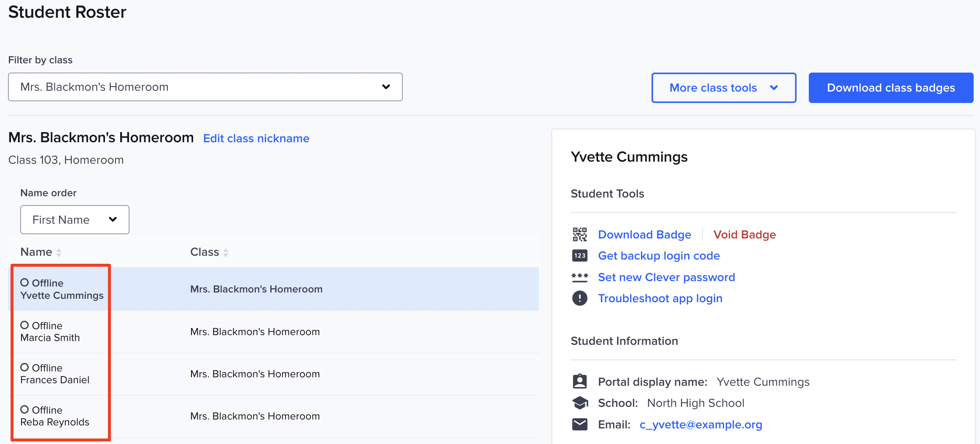The height and width of the screenshot is (444, 980).
Task: Expand the More class tools dropdown
Action: click(x=724, y=88)
